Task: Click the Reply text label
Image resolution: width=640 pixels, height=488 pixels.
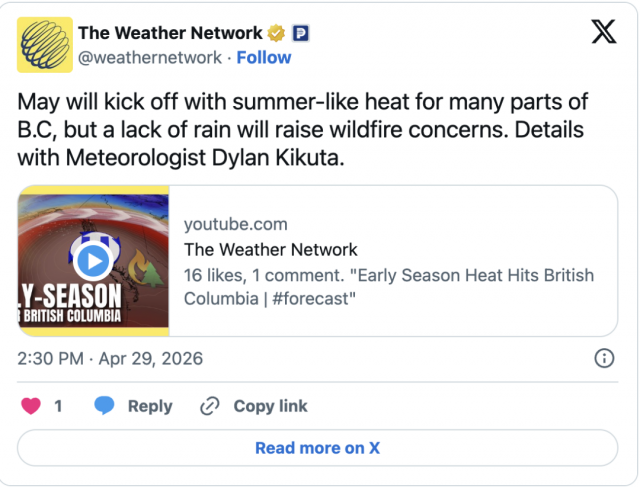Action: 150,406
